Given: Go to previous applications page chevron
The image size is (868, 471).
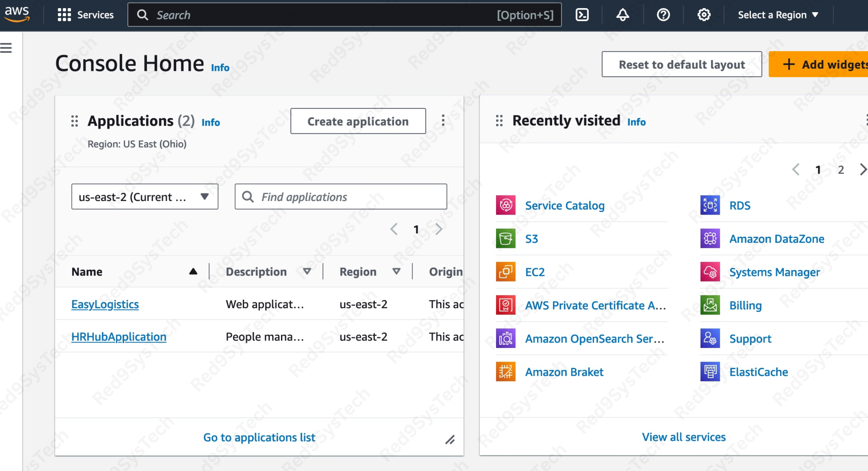Looking at the screenshot, I should (x=394, y=229).
